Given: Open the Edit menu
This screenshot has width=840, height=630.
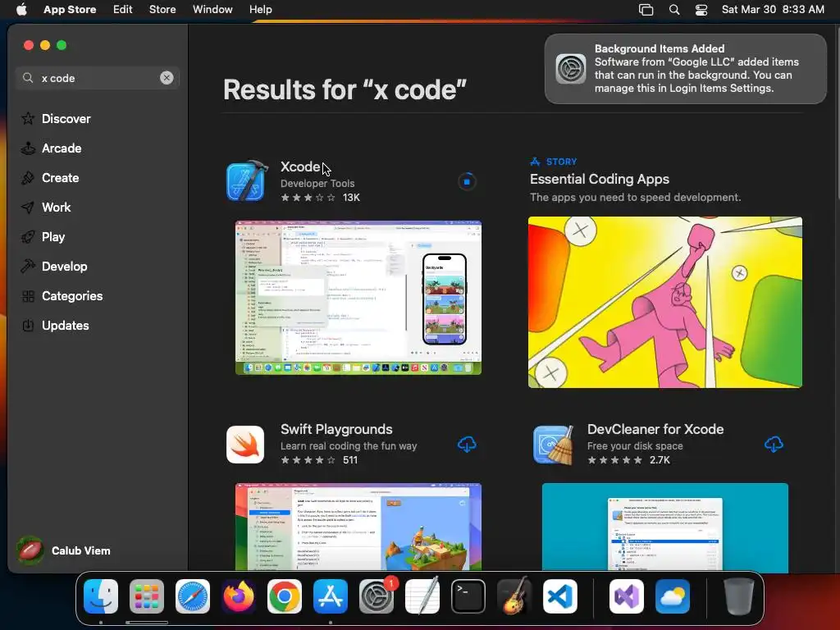Looking at the screenshot, I should [123, 9].
